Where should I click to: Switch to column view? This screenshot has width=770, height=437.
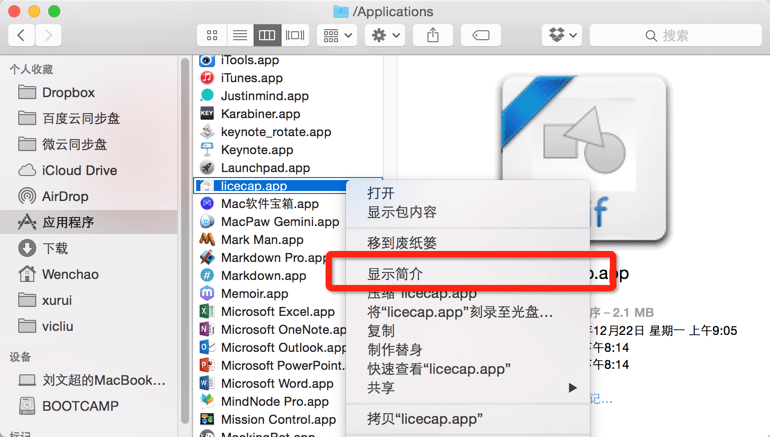(267, 35)
